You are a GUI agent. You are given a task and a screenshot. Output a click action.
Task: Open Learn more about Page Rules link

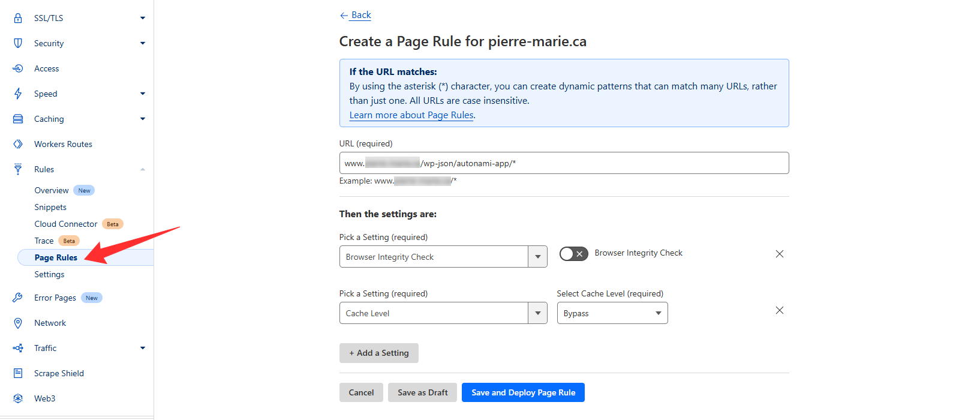[x=411, y=115]
